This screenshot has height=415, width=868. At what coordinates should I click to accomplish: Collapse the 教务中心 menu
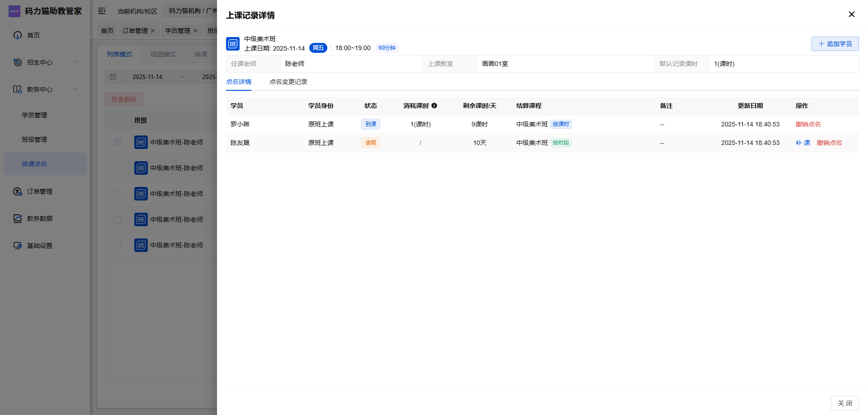tap(75, 89)
